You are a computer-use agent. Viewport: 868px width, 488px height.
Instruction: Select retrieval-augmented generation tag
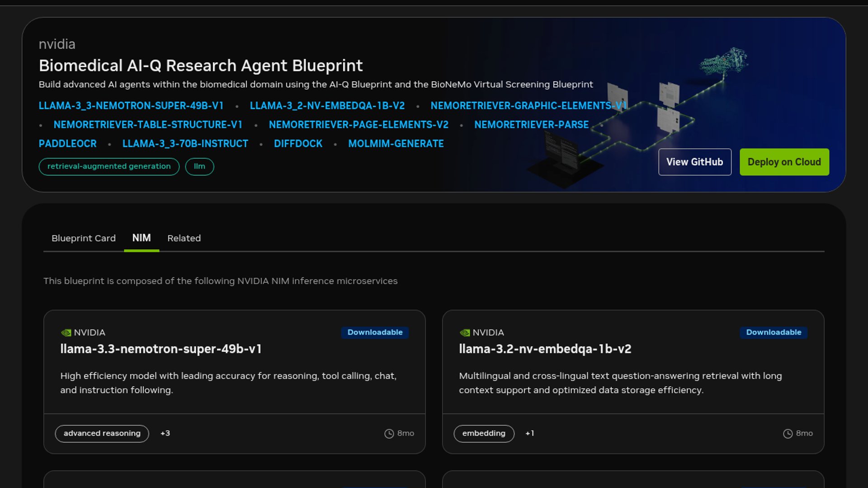tap(109, 167)
